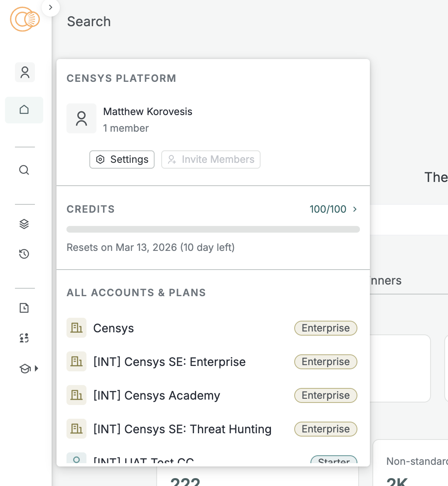Click building icon beside SE: Threat Hunting
Screen dimensions: 448x486
point(76,429)
